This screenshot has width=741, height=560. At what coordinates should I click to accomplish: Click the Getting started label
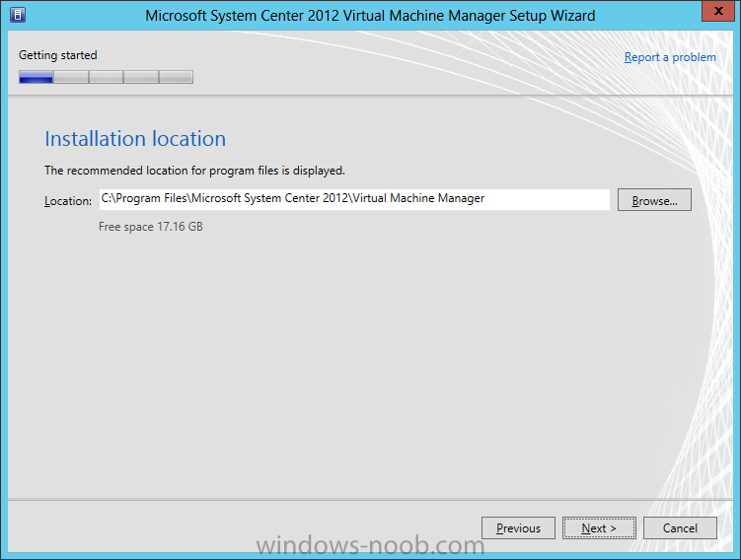tap(57, 55)
